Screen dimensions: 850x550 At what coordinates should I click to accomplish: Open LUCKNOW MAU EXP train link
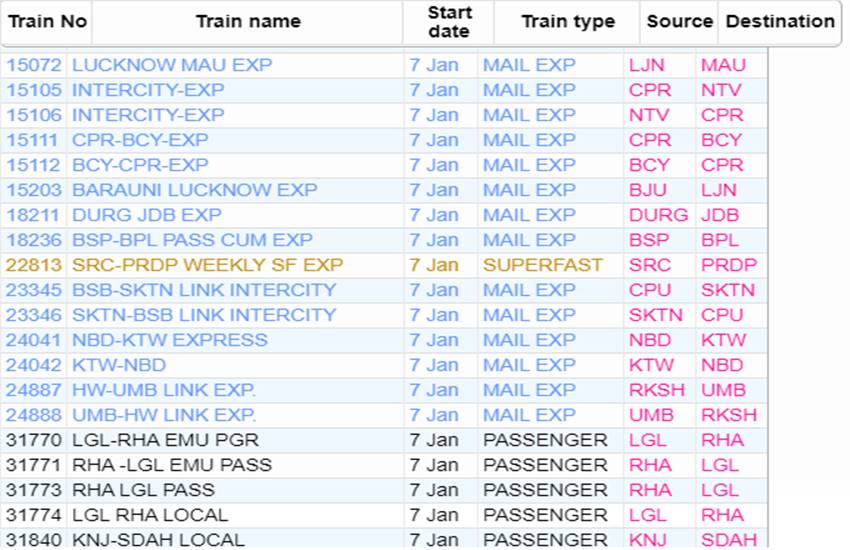click(x=172, y=65)
